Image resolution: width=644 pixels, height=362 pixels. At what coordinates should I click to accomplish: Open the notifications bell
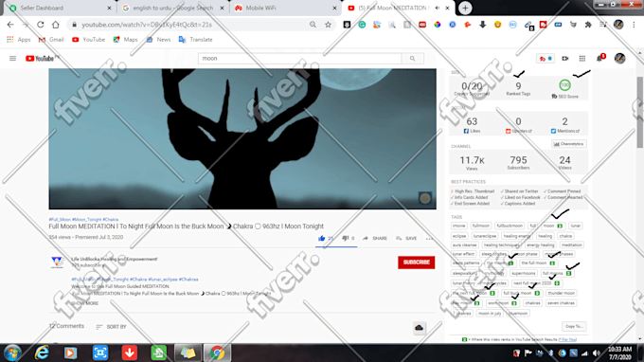600,58
